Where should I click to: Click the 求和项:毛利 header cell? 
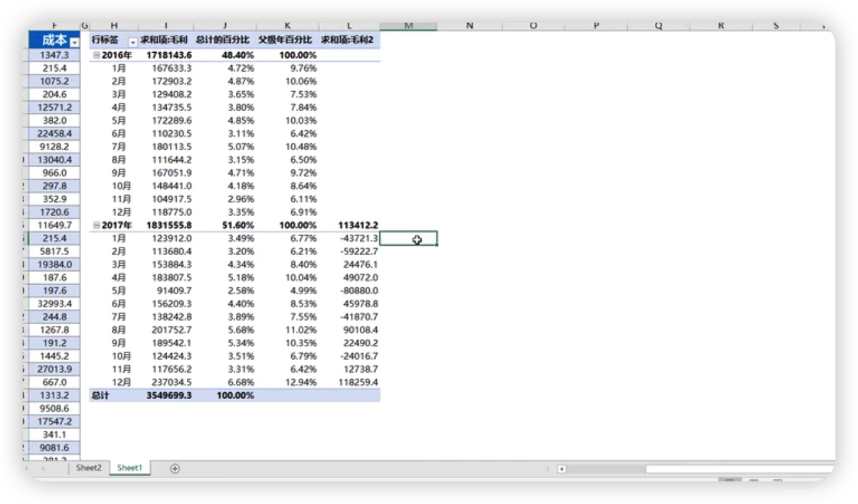(x=166, y=40)
